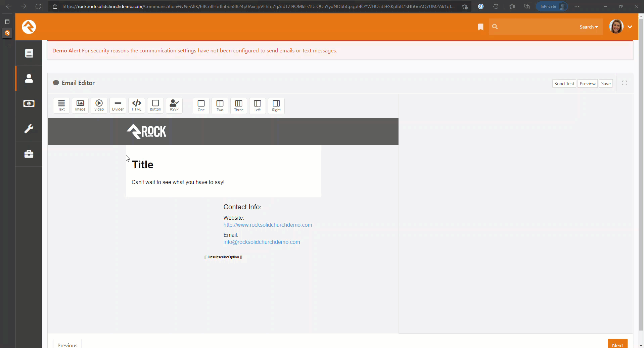This screenshot has height=348, width=644.
Task: Select the Title heading in email
Action: pos(143,165)
